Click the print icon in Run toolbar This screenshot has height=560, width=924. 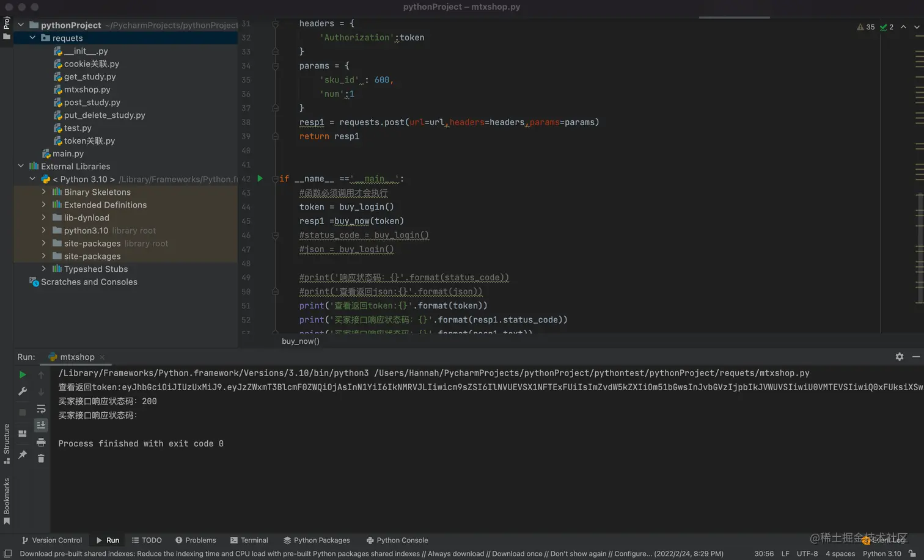[41, 442]
